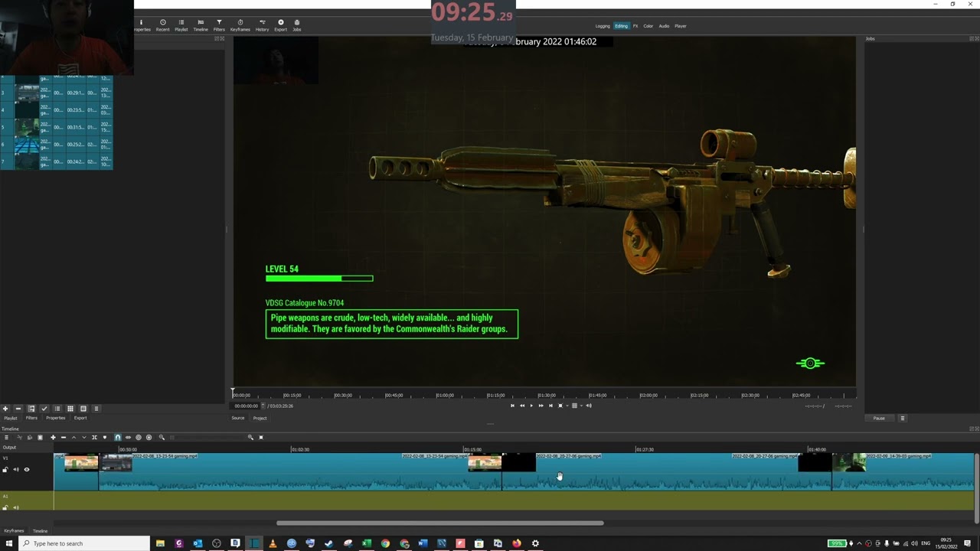Toggle timeline snapping magnet

(118, 437)
